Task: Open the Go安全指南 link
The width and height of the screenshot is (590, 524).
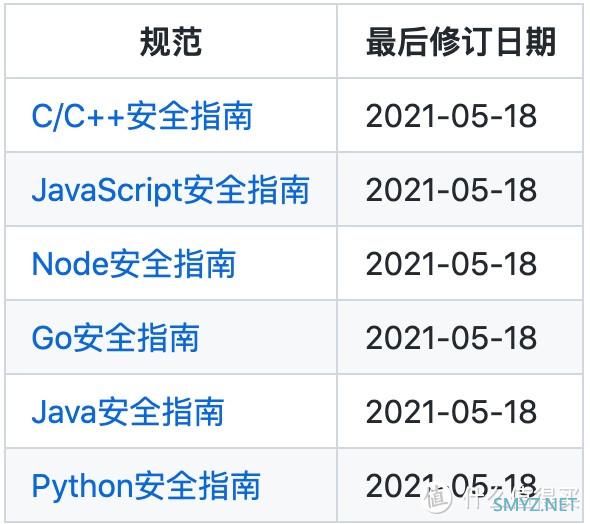Action: tap(115, 338)
